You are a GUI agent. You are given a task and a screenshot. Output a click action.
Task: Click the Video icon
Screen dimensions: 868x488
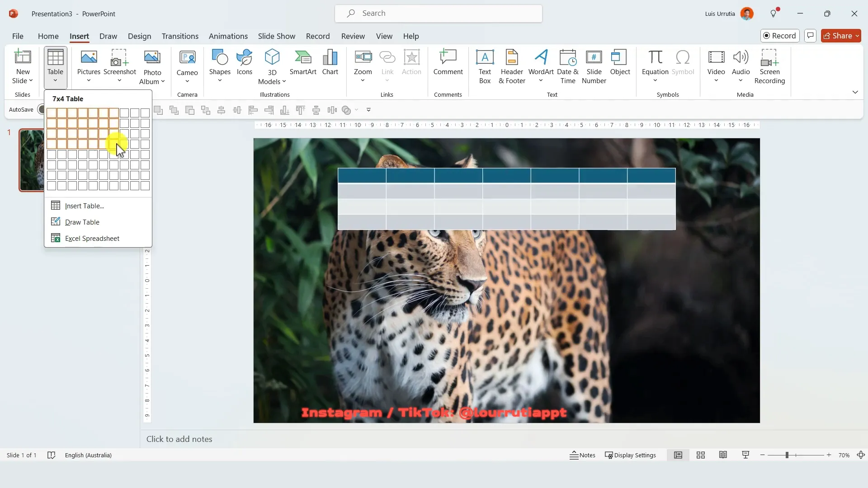pyautogui.click(x=716, y=57)
